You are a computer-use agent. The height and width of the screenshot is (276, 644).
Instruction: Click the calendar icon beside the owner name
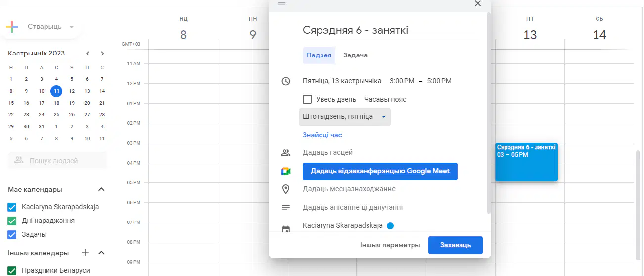point(286,229)
